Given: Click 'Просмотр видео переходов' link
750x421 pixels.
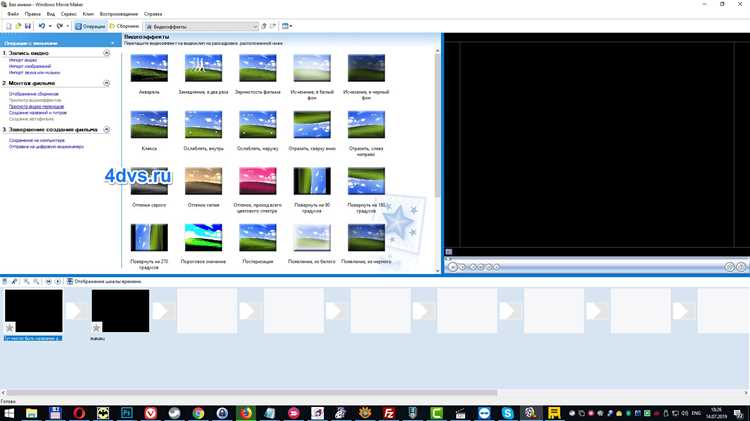Looking at the screenshot, I should click(36, 107).
